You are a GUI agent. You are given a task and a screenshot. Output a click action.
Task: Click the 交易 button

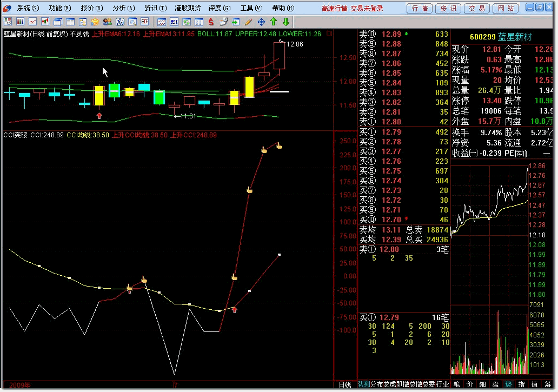(477, 8)
